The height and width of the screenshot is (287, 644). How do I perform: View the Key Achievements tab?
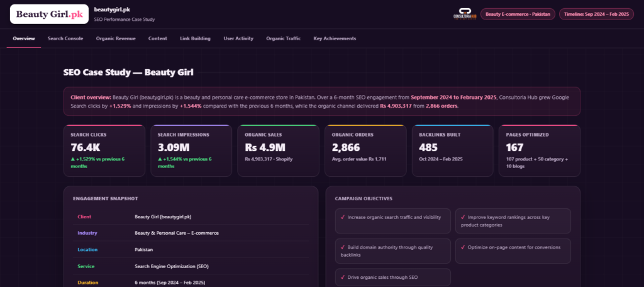point(335,38)
